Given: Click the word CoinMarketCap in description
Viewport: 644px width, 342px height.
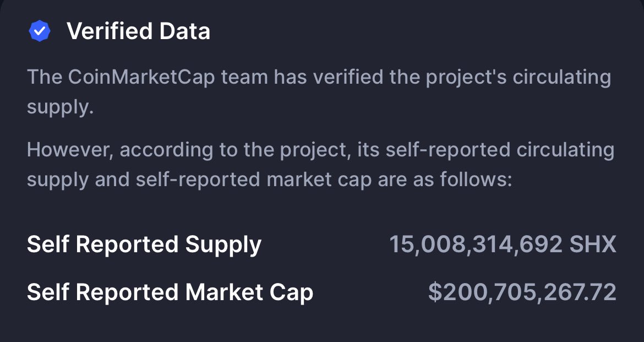Looking at the screenshot, I should [x=141, y=78].
